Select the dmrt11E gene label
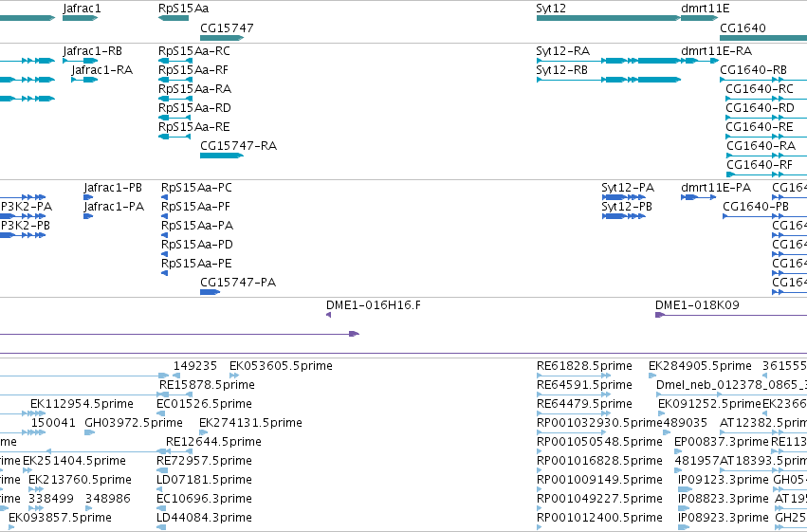Screen dimensions: 807x532 tap(706, 9)
